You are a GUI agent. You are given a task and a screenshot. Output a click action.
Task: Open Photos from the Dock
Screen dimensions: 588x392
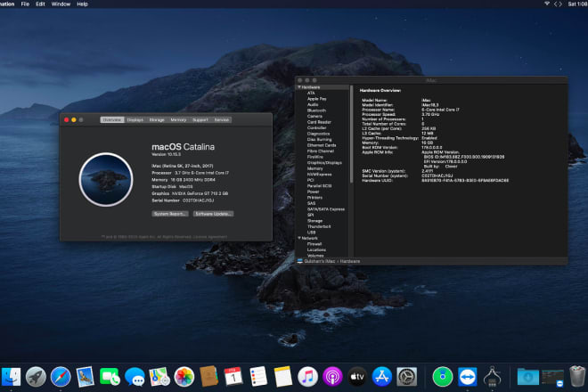[x=184, y=377]
